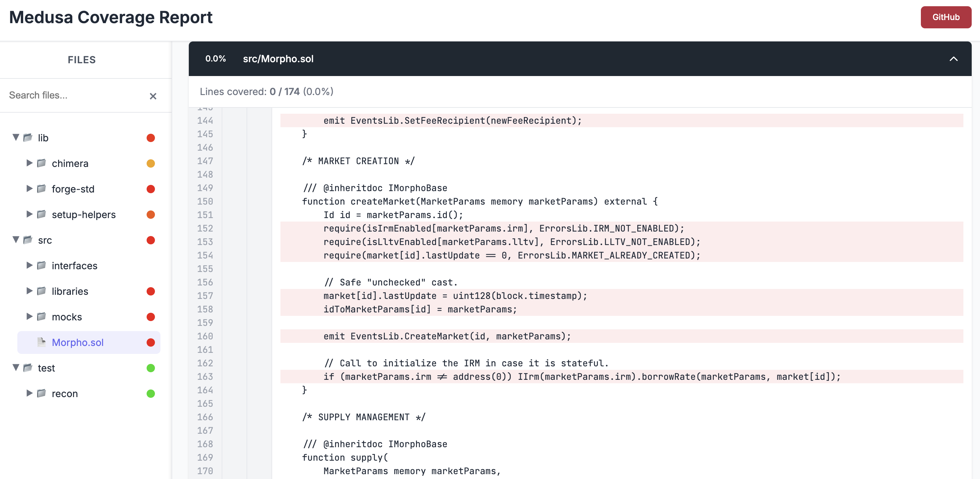
Task: Click the FILES sidebar heading
Action: pyautogui.click(x=81, y=60)
